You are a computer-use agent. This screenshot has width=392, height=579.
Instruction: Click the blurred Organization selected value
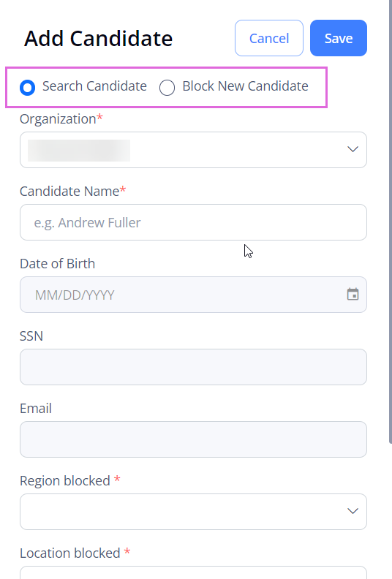coord(79,151)
